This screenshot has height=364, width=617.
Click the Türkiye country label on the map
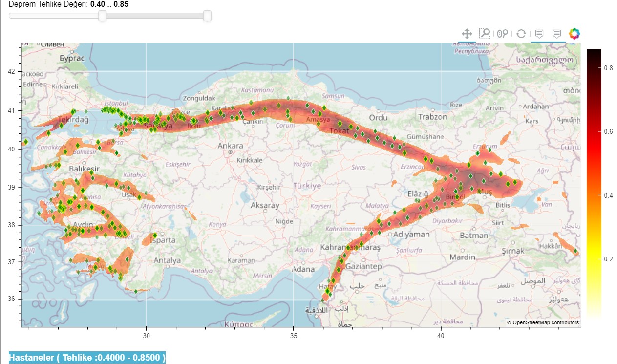point(307,186)
